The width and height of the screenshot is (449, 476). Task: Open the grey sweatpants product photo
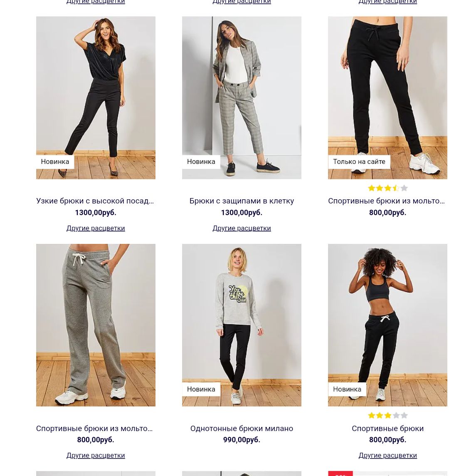click(x=96, y=325)
